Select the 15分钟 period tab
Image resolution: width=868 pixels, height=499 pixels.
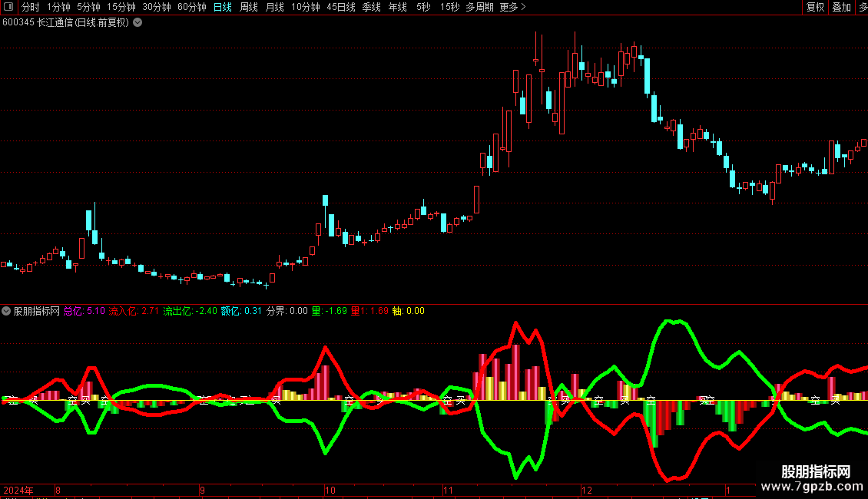[121, 7]
